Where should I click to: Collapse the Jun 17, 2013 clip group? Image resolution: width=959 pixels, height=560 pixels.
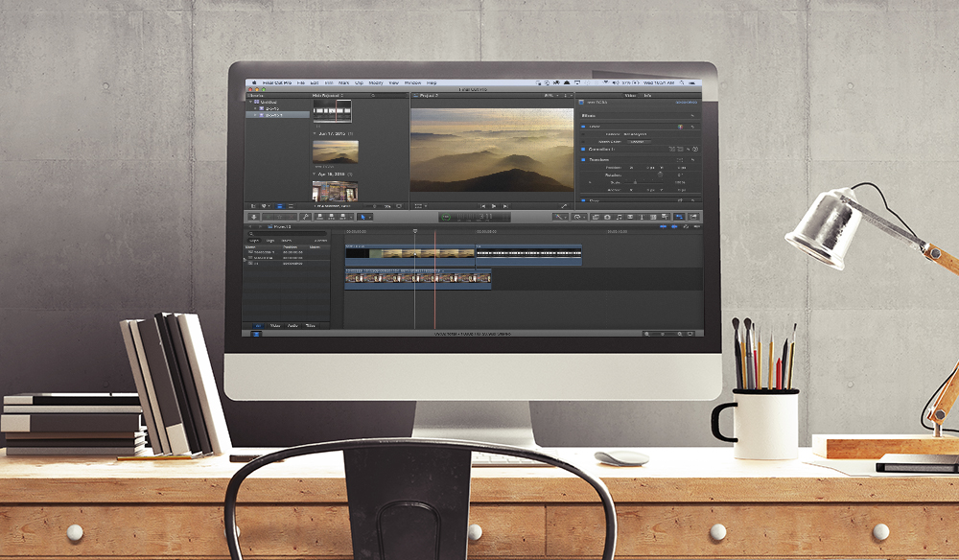(316, 131)
